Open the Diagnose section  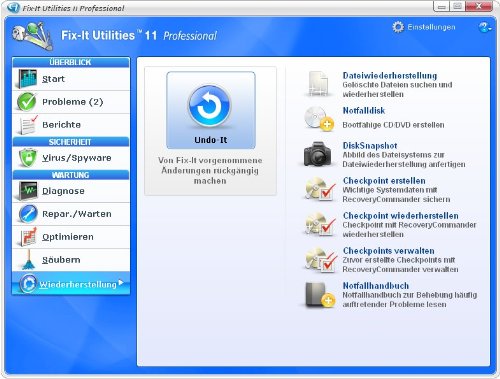tap(71, 191)
